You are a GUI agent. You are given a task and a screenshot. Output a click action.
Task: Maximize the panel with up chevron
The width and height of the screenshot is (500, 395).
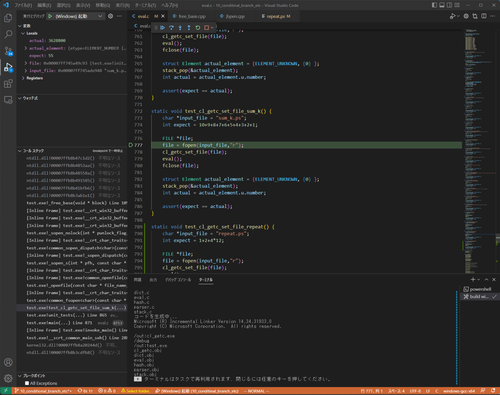coord(486,280)
